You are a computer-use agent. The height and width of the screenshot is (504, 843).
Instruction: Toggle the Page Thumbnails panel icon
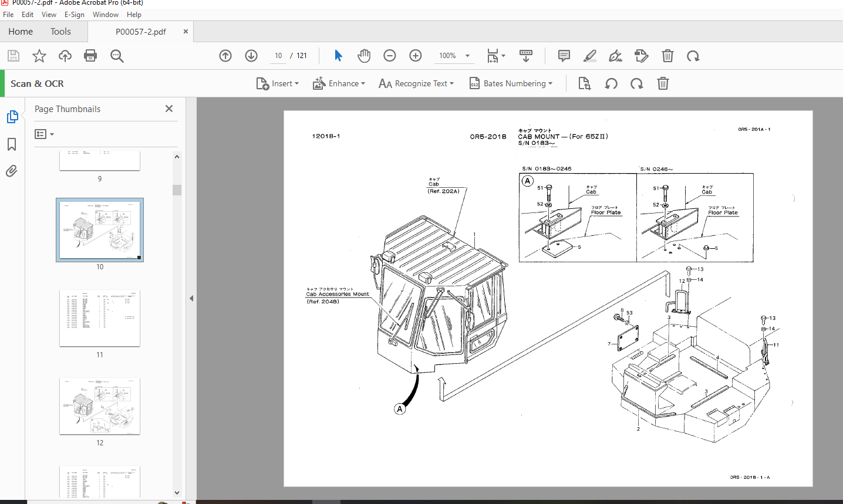point(12,117)
